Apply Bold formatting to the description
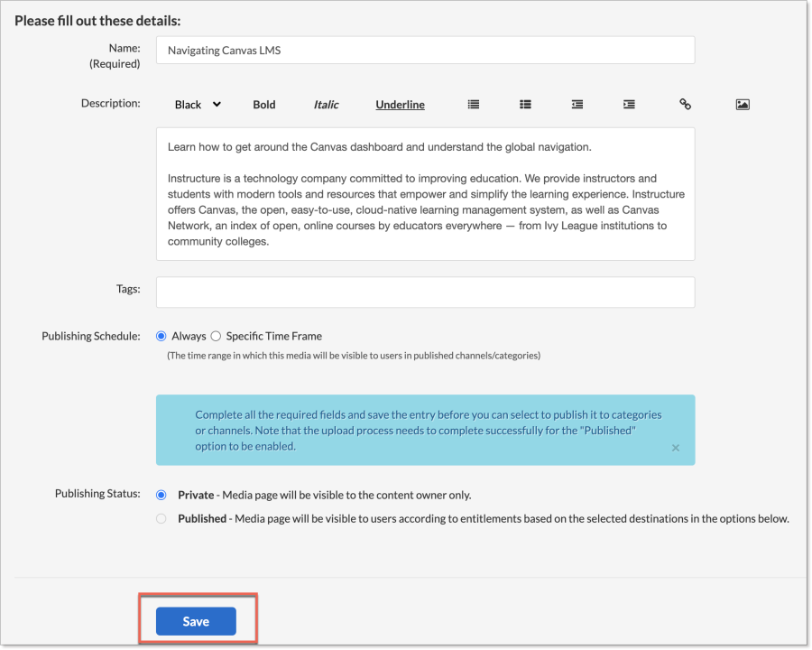Screen dimensions: 812x650 (x=264, y=105)
